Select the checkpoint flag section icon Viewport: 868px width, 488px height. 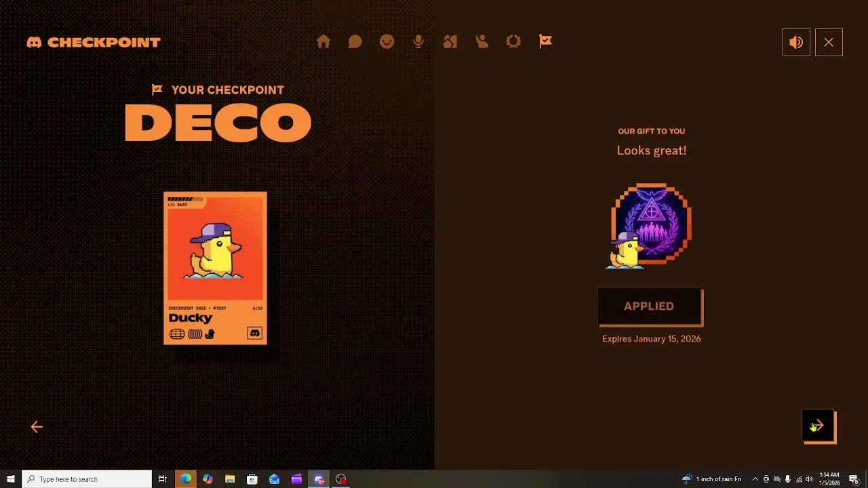pos(545,42)
